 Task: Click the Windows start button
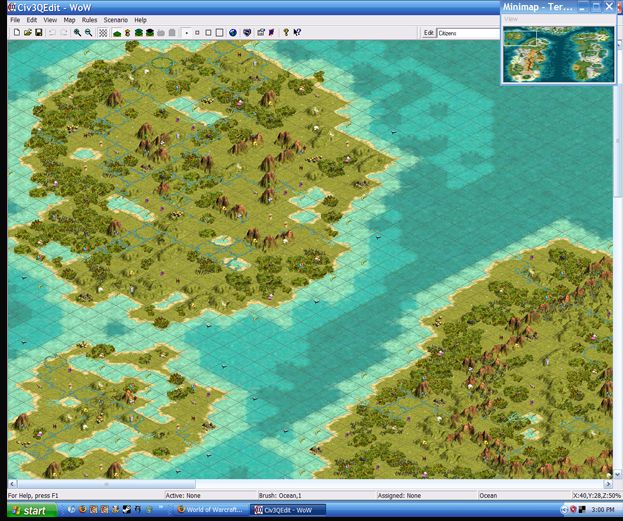pyautogui.click(x=31, y=510)
